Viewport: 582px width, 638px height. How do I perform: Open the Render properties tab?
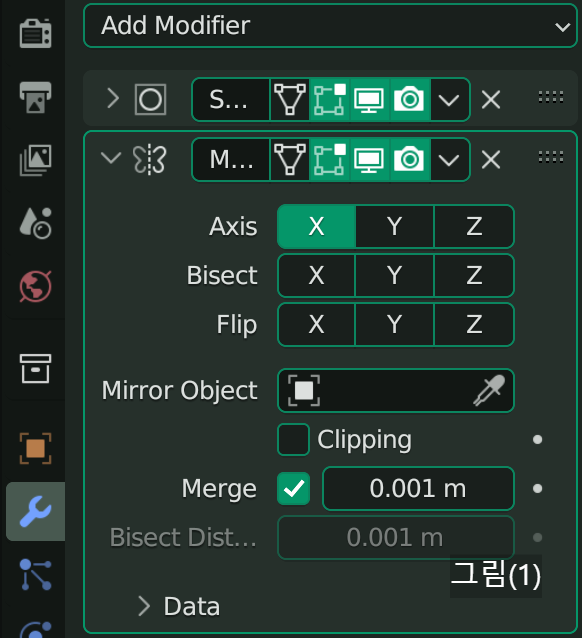pos(35,33)
